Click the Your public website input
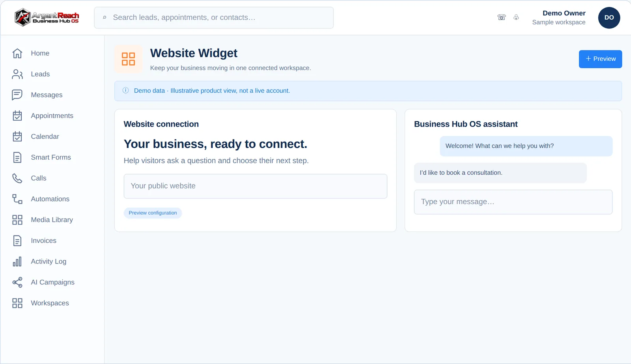 pos(256,186)
